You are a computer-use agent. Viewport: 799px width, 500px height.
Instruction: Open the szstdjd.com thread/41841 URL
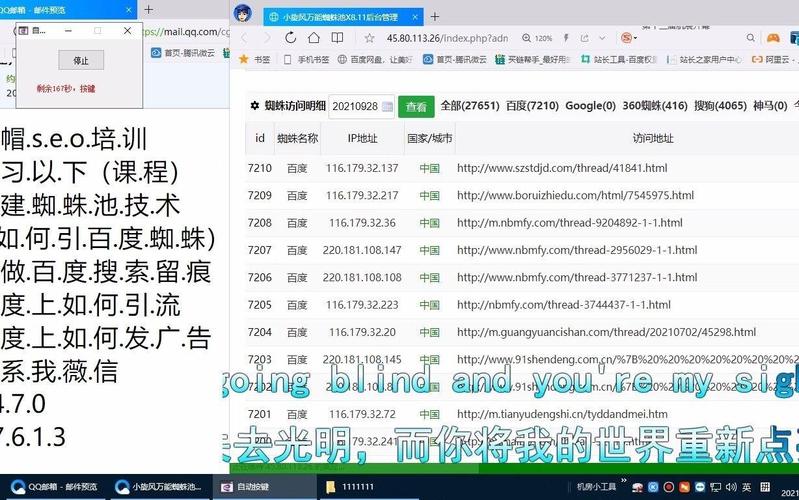[x=561, y=168]
